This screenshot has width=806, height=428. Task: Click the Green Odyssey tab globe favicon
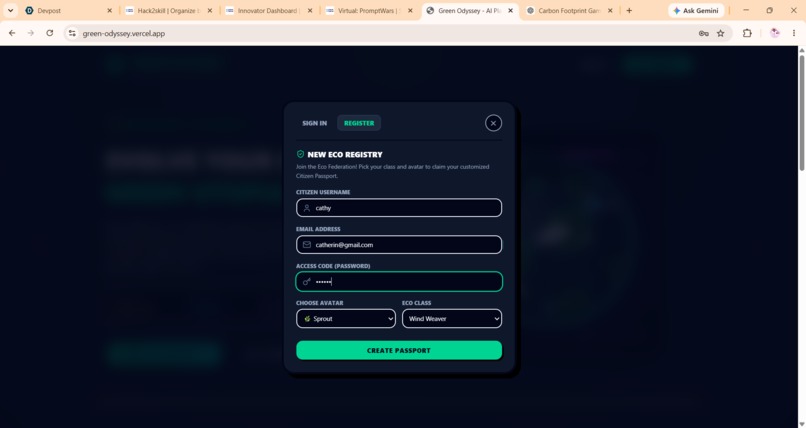tap(430, 11)
